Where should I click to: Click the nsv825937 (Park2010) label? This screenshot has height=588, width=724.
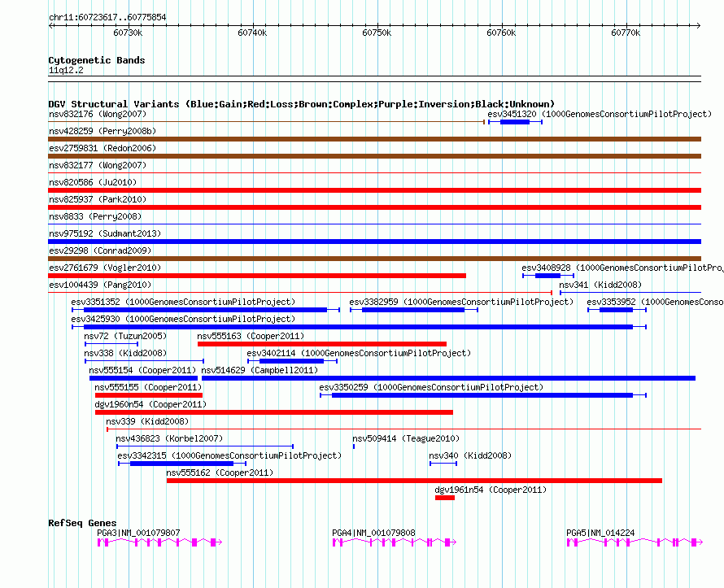click(x=98, y=199)
